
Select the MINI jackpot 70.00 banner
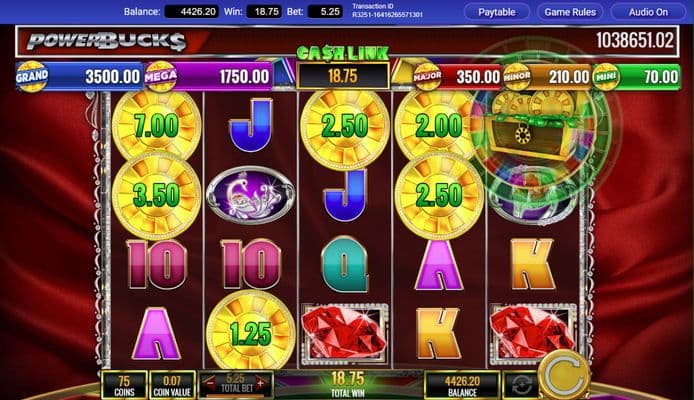(636, 77)
